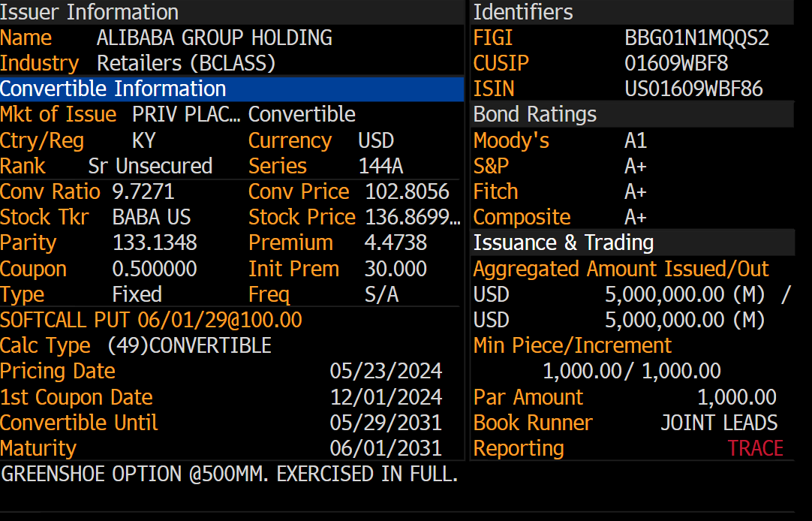812x521 pixels.
Task: Click the Aggregated Amount Issued/Out label
Action: point(621,269)
